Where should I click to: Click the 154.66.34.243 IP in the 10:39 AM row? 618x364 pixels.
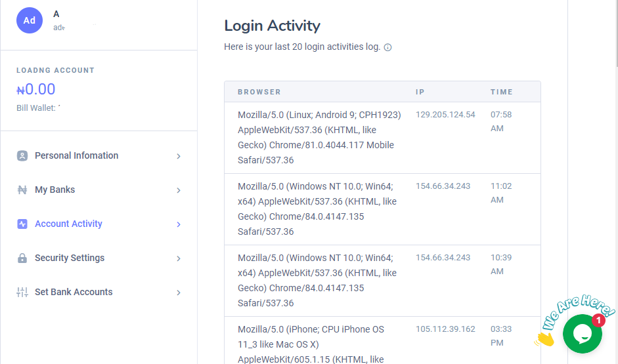pyautogui.click(x=443, y=258)
